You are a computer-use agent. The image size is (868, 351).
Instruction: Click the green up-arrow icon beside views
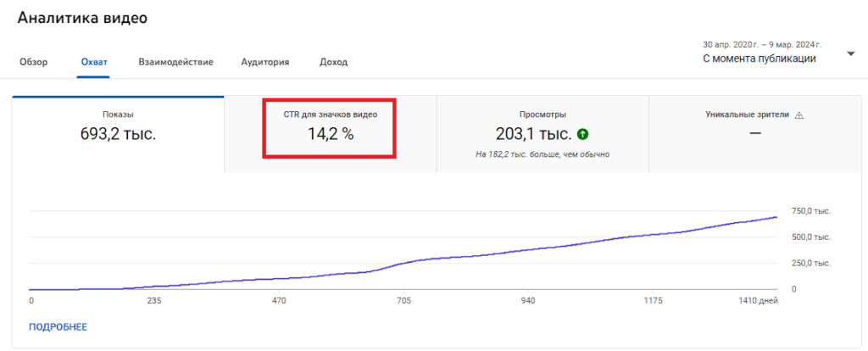583,134
